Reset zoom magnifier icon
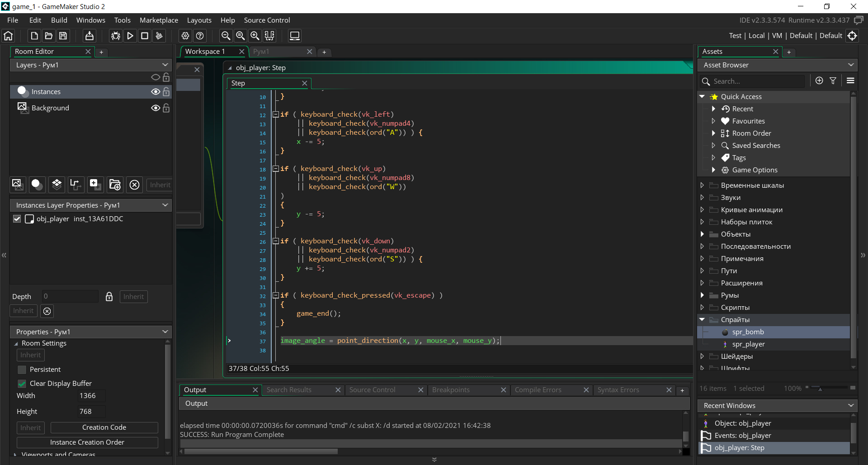The height and width of the screenshot is (465, 868). click(x=241, y=36)
